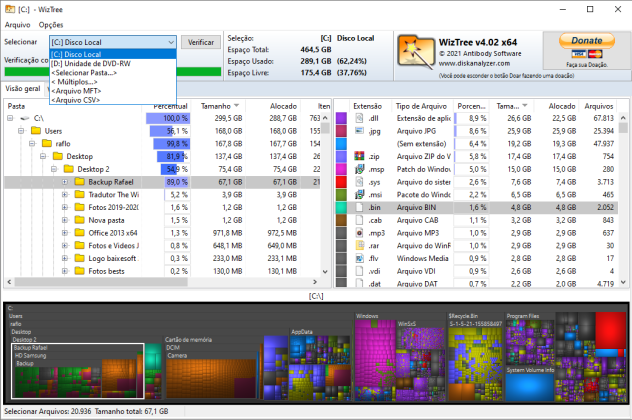
Task: Click the .msi installer icon
Action: click(360, 194)
